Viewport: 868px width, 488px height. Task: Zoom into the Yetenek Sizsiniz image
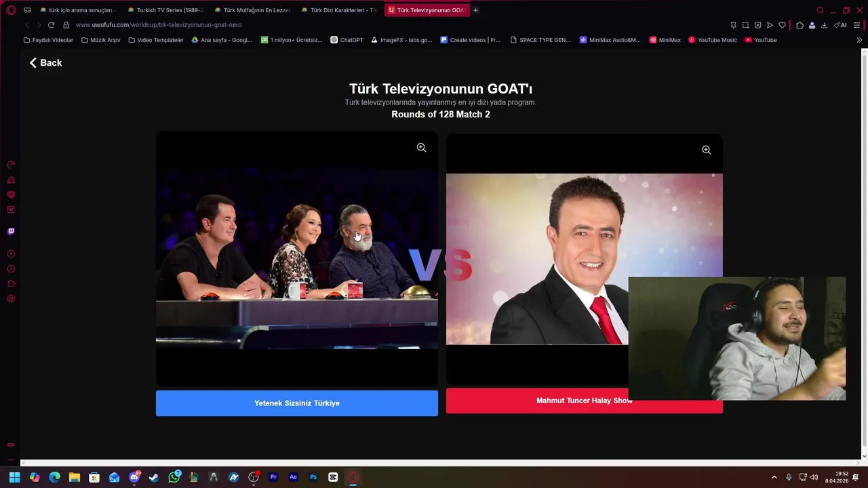point(421,148)
